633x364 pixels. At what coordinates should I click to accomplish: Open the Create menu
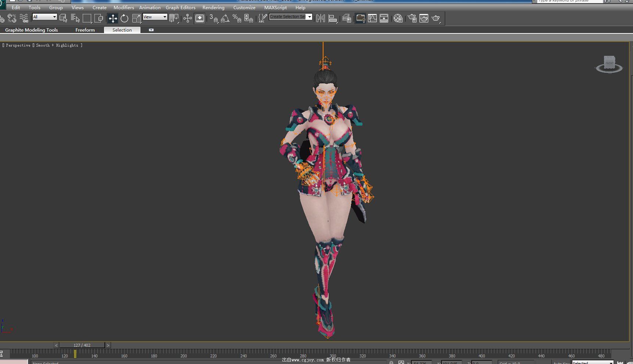(x=99, y=7)
